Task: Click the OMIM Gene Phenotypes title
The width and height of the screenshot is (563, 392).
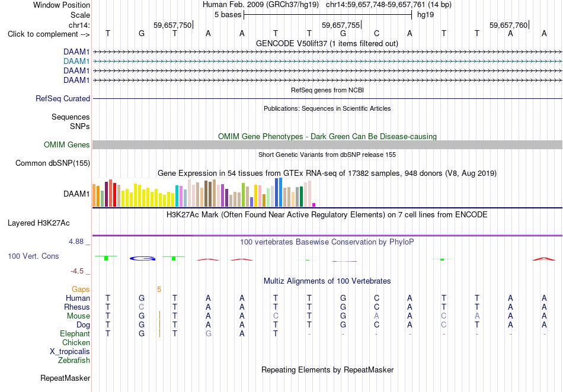Action: [x=328, y=136]
